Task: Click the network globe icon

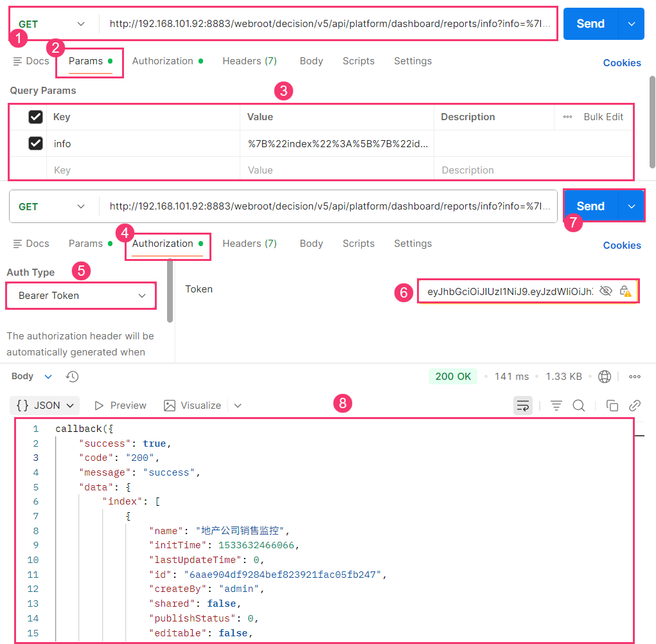Action: (x=604, y=377)
